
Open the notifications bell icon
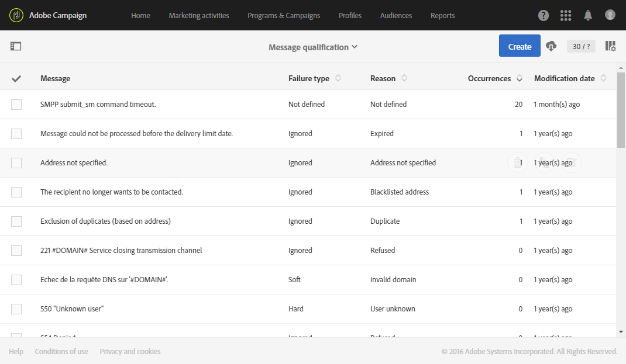[x=588, y=15]
